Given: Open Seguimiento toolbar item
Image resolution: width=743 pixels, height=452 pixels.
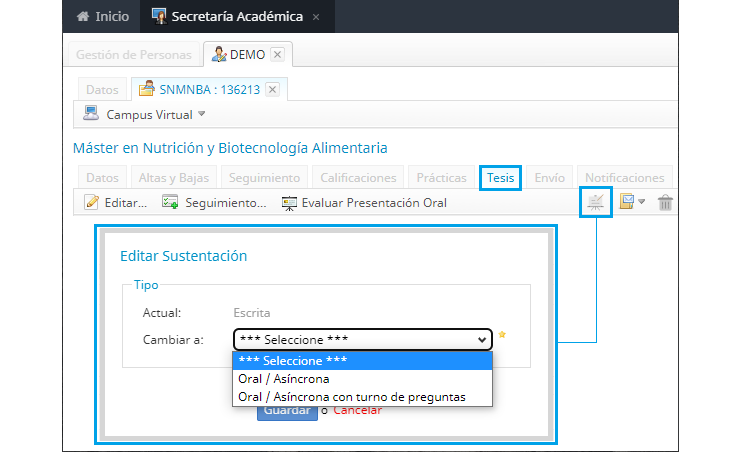Looking at the screenshot, I should [x=214, y=203].
